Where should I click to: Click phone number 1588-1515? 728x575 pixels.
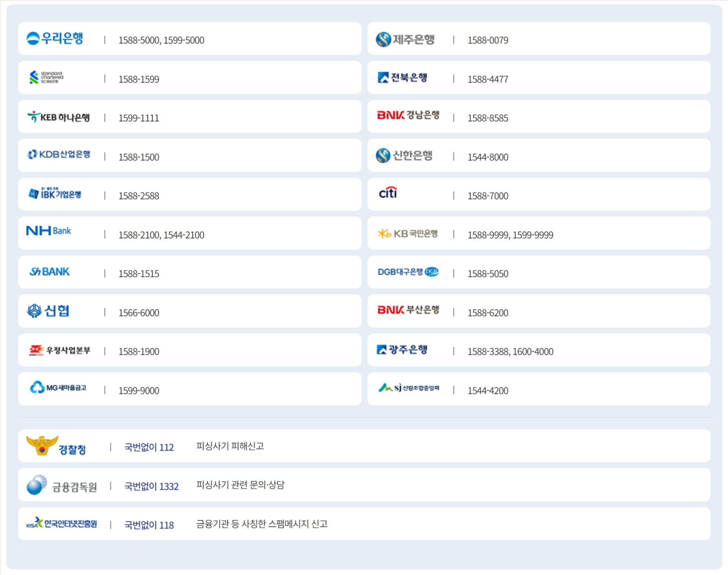139,274
